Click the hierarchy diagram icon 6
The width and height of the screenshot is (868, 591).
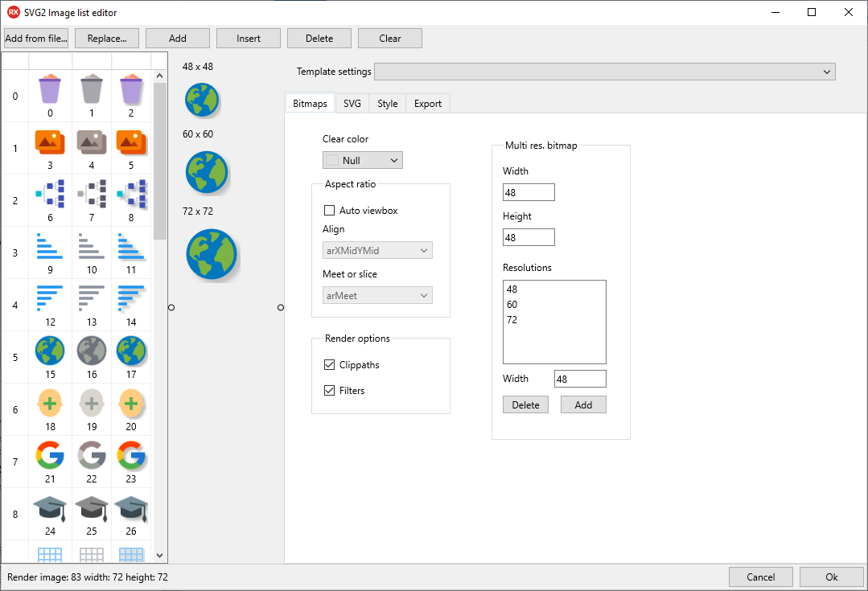point(50,195)
